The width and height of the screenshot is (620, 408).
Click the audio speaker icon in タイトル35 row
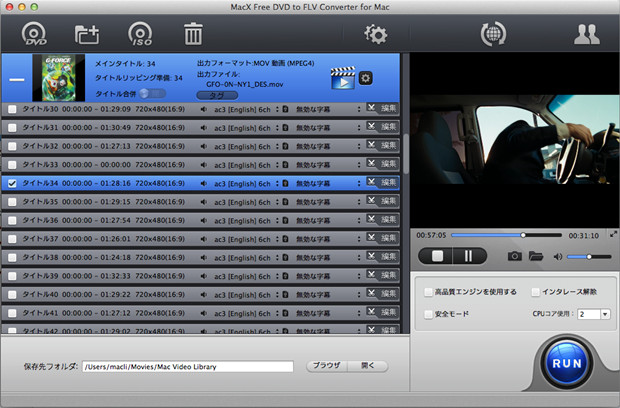(x=204, y=202)
